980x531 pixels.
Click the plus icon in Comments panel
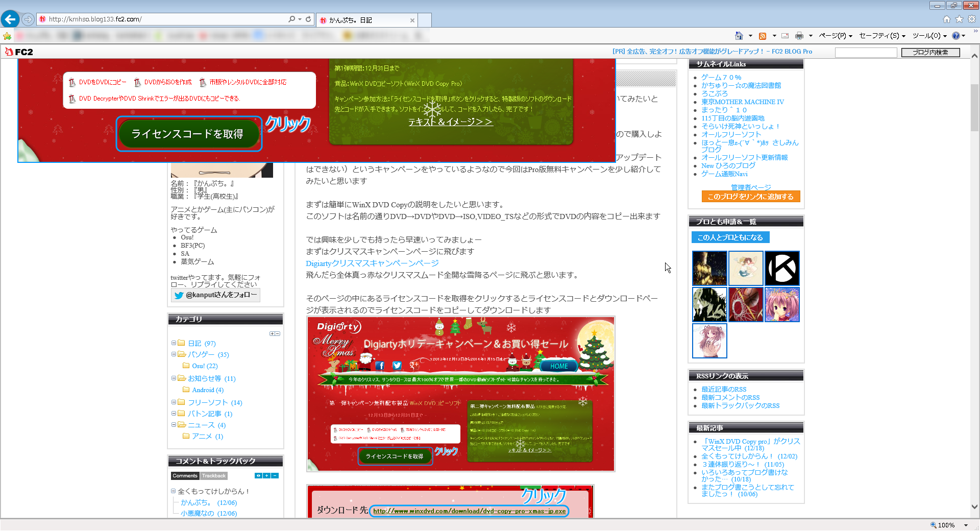click(266, 476)
